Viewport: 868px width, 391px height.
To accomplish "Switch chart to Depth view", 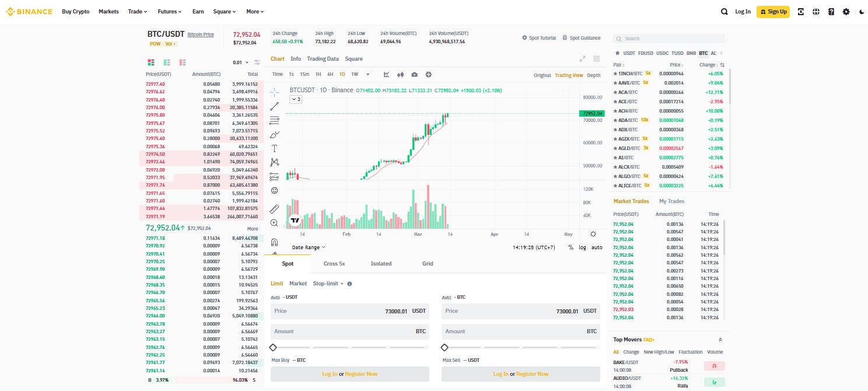I will 593,75.
